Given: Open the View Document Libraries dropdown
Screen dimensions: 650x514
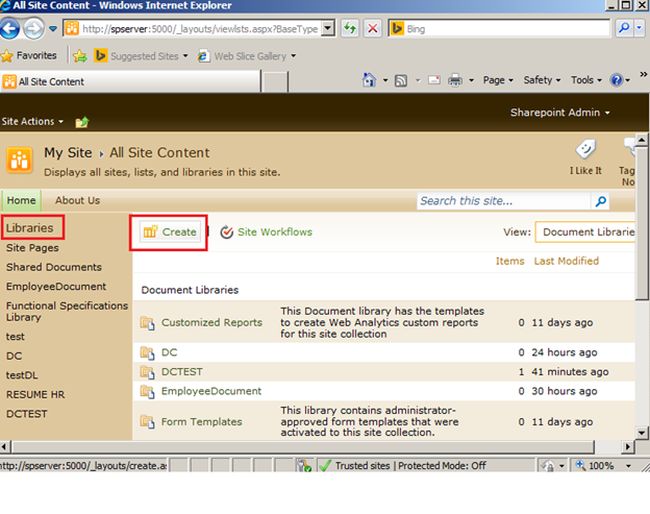Looking at the screenshot, I should [585, 232].
